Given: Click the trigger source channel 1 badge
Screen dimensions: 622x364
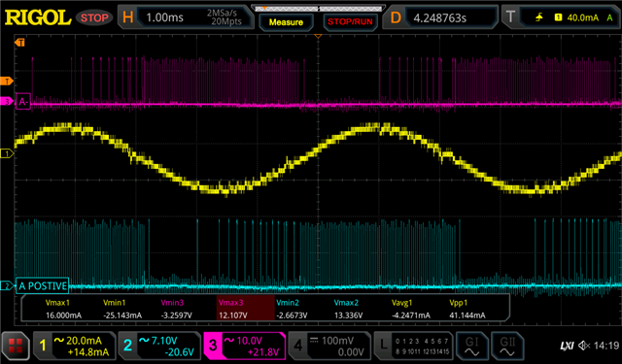Looking at the screenshot, I should point(559,17).
